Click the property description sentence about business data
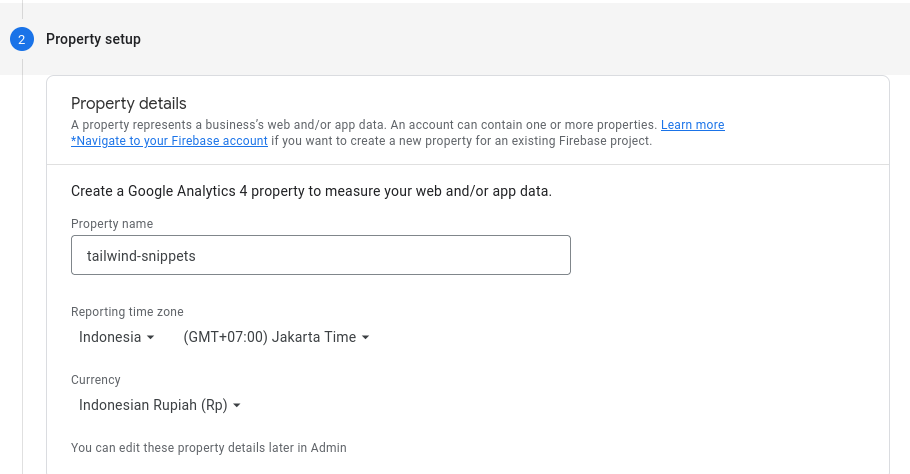Image resolution: width=910 pixels, height=474 pixels. pyautogui.click(x=364, y=125)
